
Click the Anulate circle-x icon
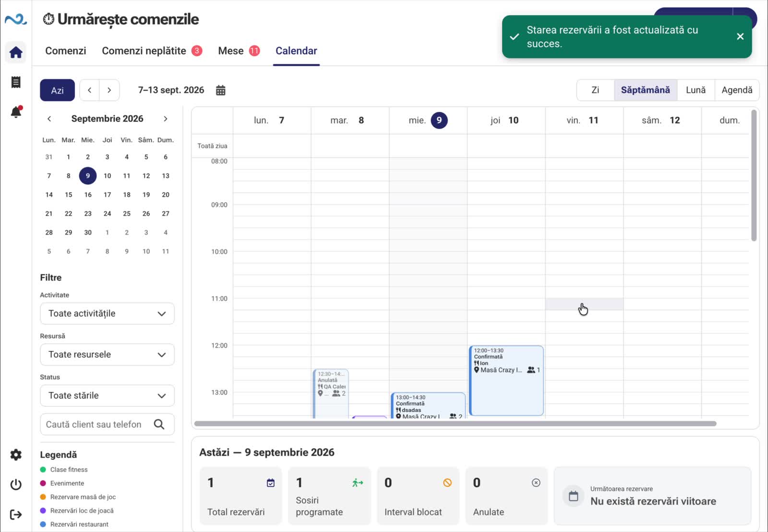tap(536, 483)
